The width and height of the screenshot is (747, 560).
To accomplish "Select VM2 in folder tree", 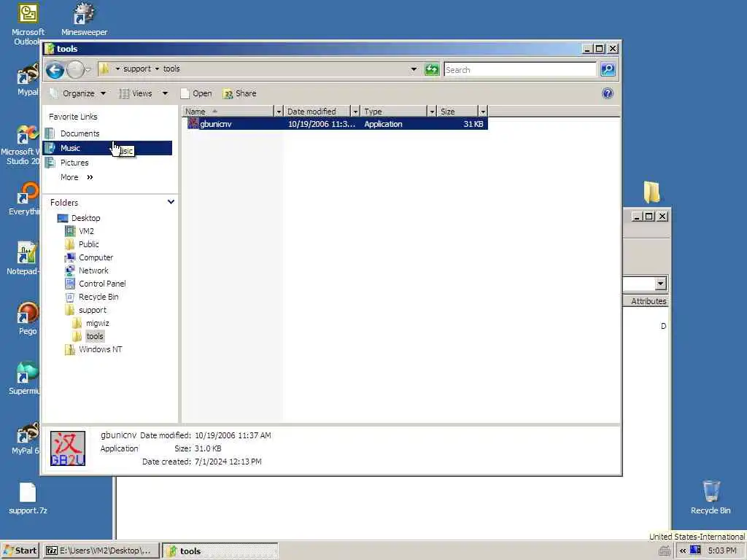I will 86,231.
